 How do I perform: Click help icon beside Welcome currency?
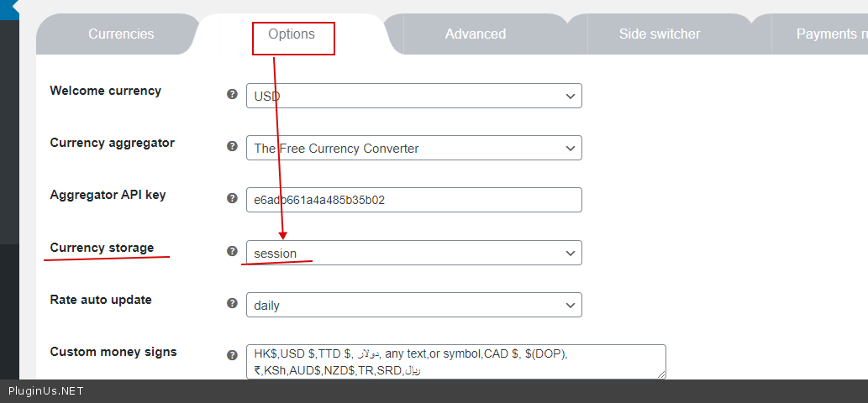click(x=232, y=94)
